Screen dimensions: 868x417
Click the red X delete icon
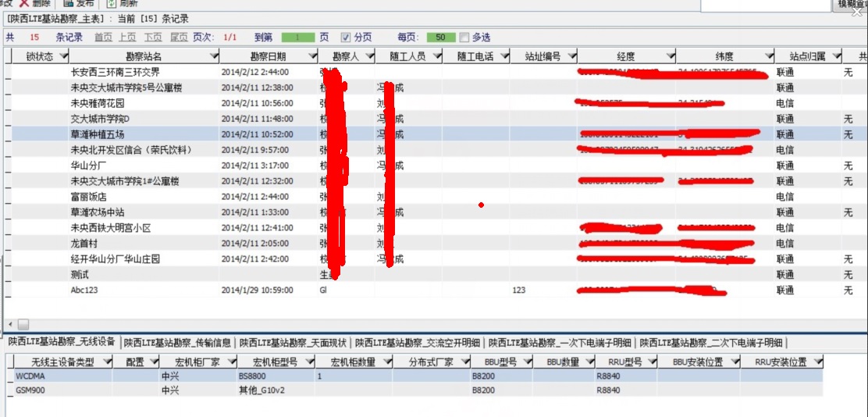[24, 3]
